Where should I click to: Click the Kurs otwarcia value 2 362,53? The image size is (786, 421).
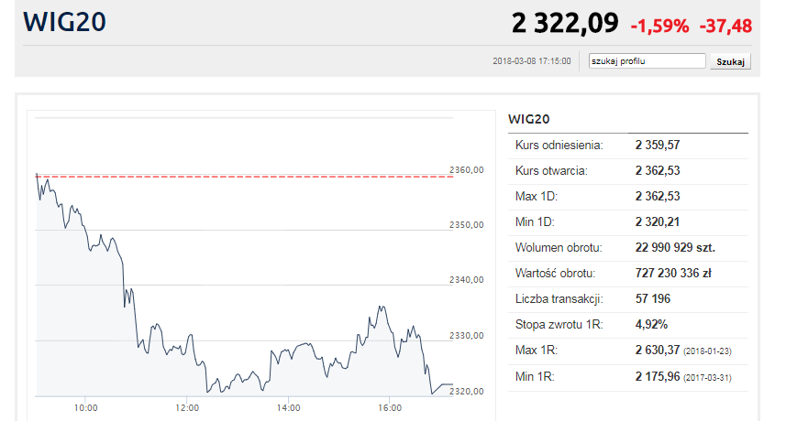click(657, 171)
